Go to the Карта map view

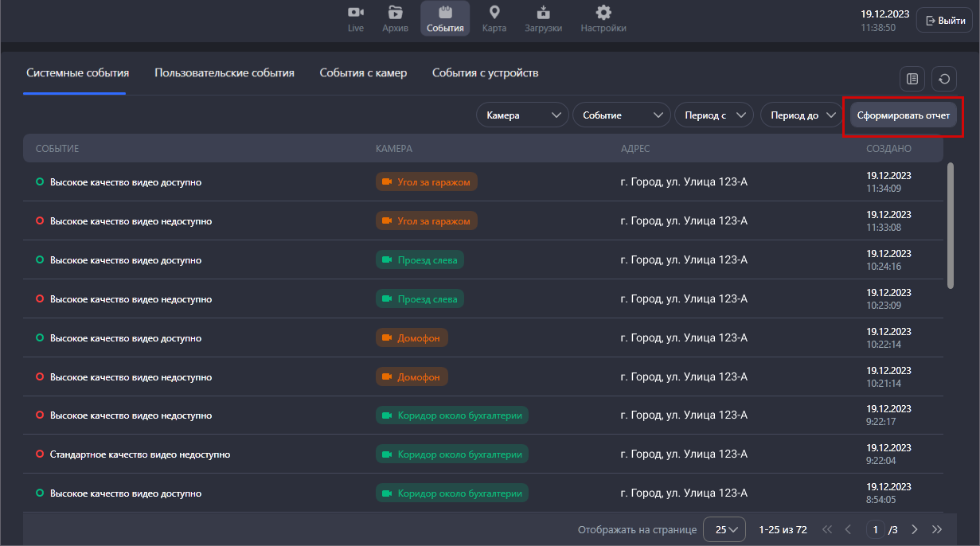pyautogui.click(x=494, y=19)
